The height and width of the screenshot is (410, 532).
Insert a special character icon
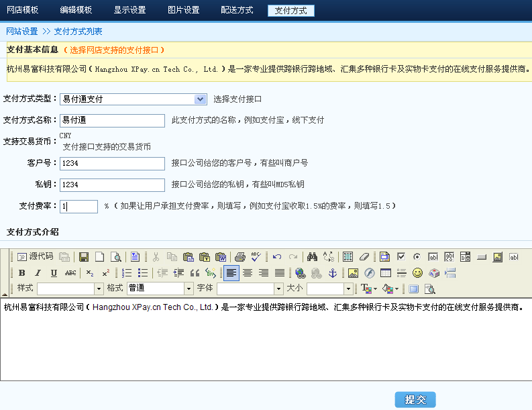coord(434,273)
